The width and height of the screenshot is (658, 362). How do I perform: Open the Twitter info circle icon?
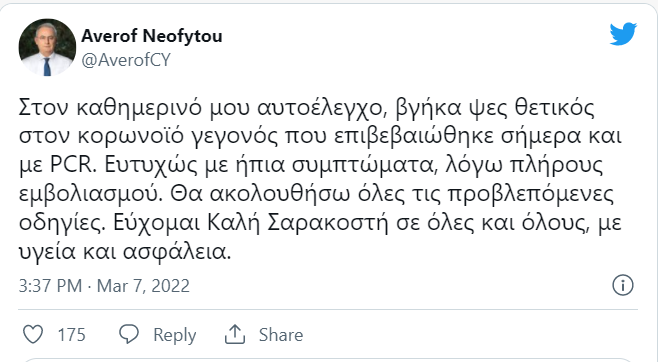coord(623,286)
